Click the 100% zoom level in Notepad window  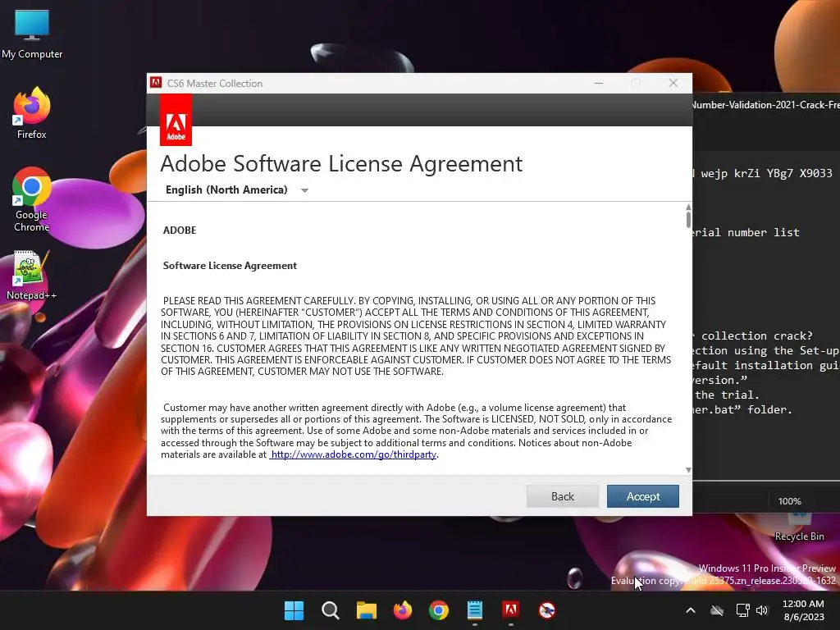790,501
